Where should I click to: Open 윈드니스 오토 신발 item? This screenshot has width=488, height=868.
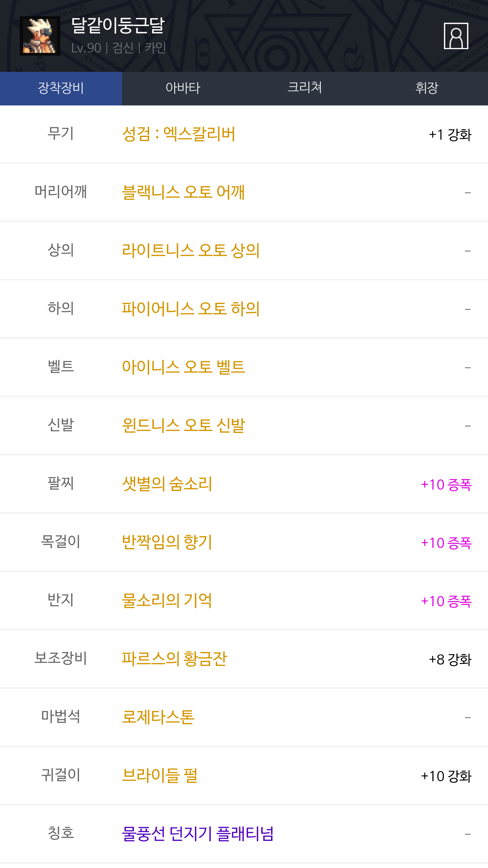pos(183,426)
